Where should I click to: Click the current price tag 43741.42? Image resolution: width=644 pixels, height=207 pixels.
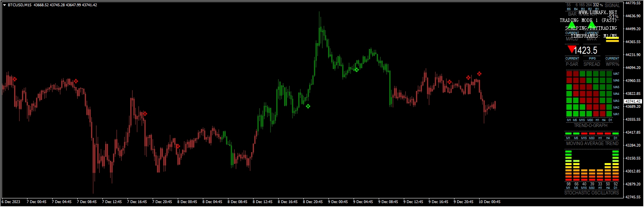(633, 101)
